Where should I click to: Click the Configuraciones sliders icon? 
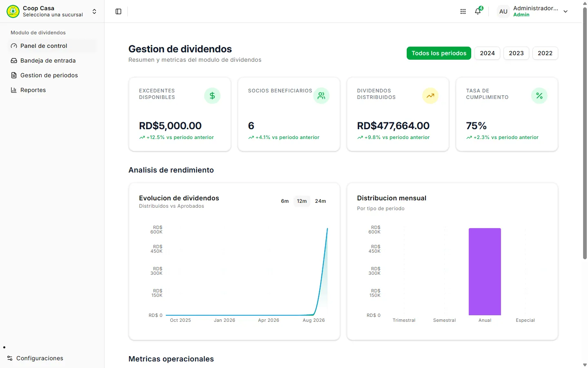tap(10, 358)
